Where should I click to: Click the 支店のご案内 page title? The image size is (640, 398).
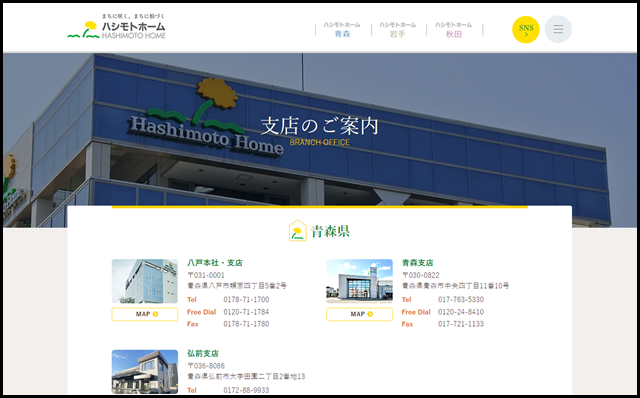[x=320, y=126]
